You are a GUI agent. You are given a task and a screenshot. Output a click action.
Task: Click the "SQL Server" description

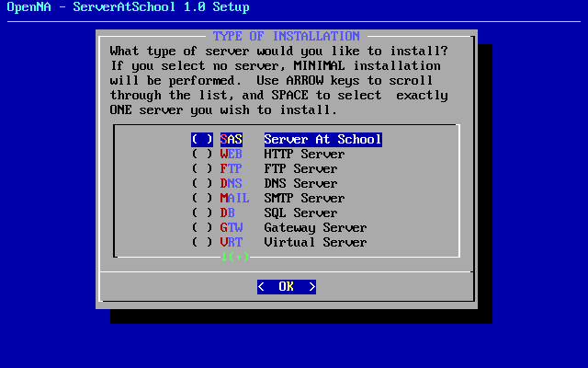(300, 213)
